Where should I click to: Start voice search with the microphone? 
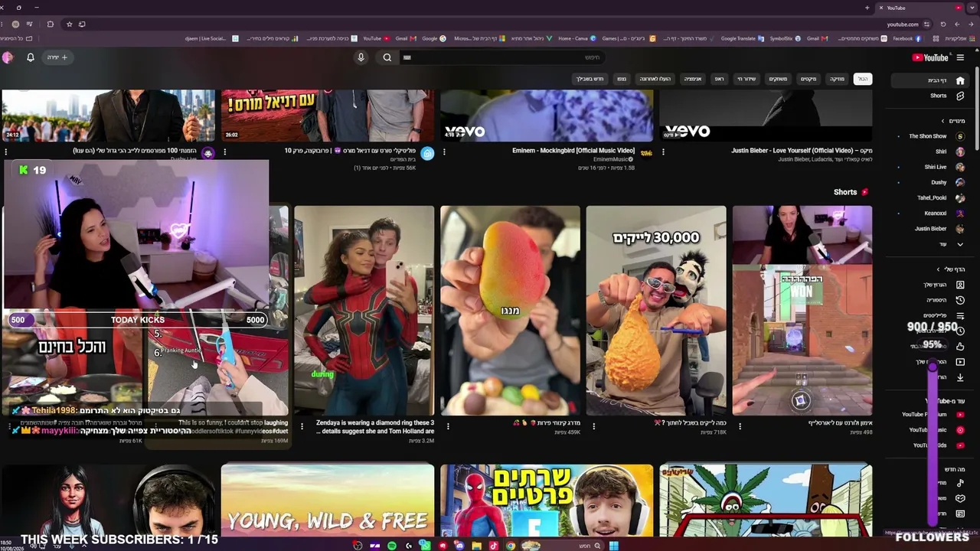click(x=361, y=57)
